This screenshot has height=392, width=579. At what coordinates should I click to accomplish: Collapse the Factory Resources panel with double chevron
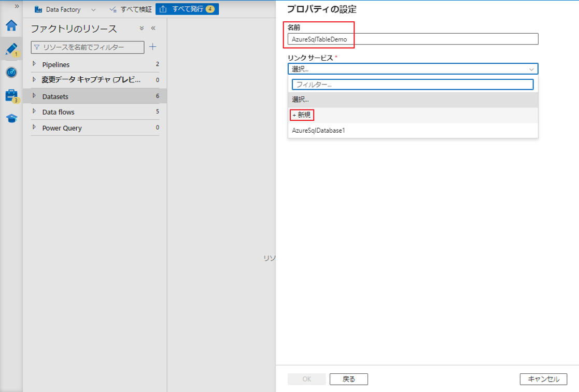(153, 28)
